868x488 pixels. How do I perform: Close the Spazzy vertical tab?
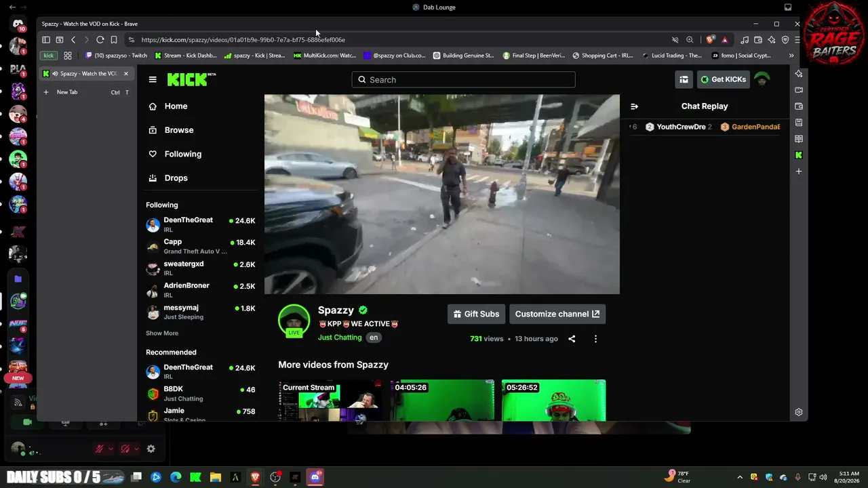tap(125, 74)
